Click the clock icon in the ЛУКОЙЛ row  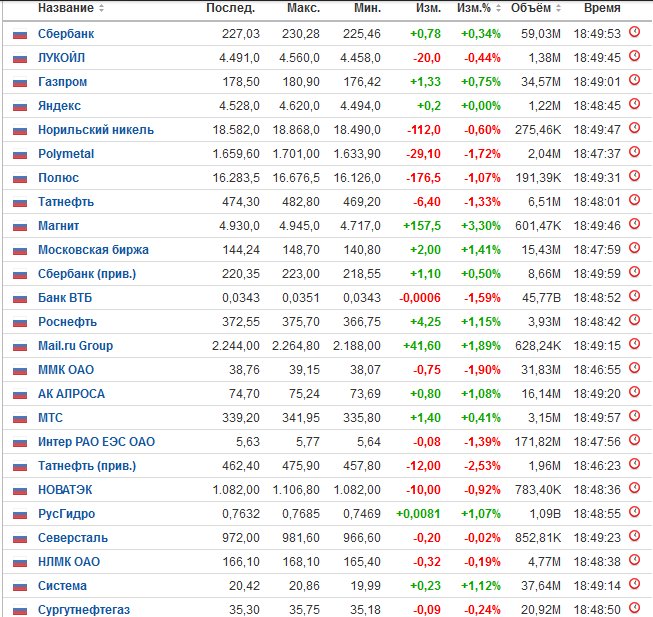(634, 56)
